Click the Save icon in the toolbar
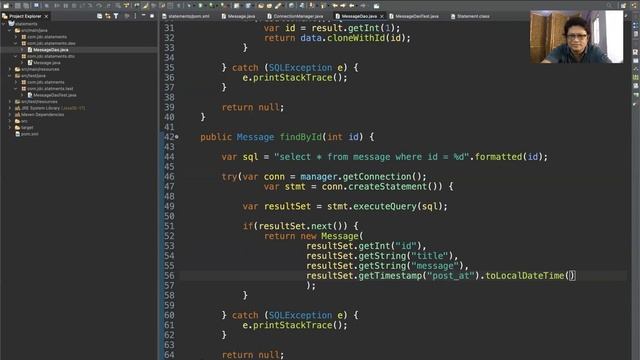Screen dimensions: 640x360 (x=18, y=6)
